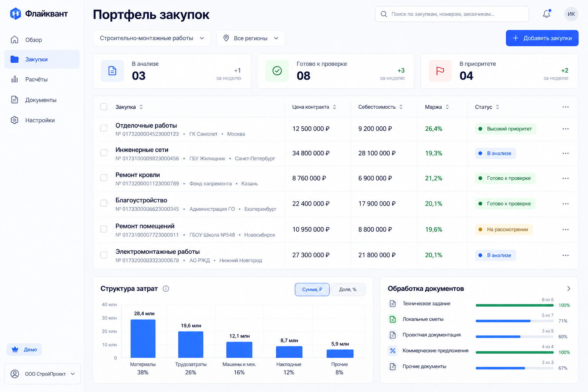The height and width of the screenshot is (392, 588).
Task: Open Документы in sidebar
Action: (x=42, y=100)
